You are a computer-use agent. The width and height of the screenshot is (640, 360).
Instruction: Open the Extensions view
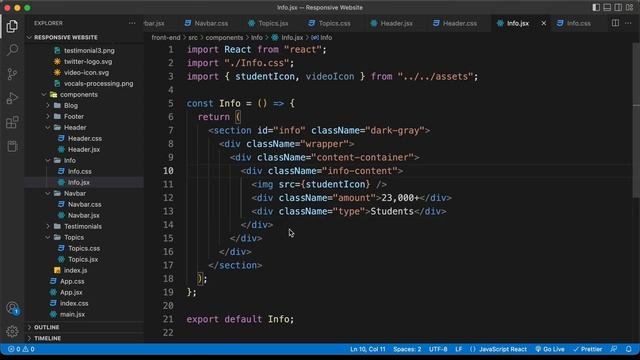(x=12, y=122)
